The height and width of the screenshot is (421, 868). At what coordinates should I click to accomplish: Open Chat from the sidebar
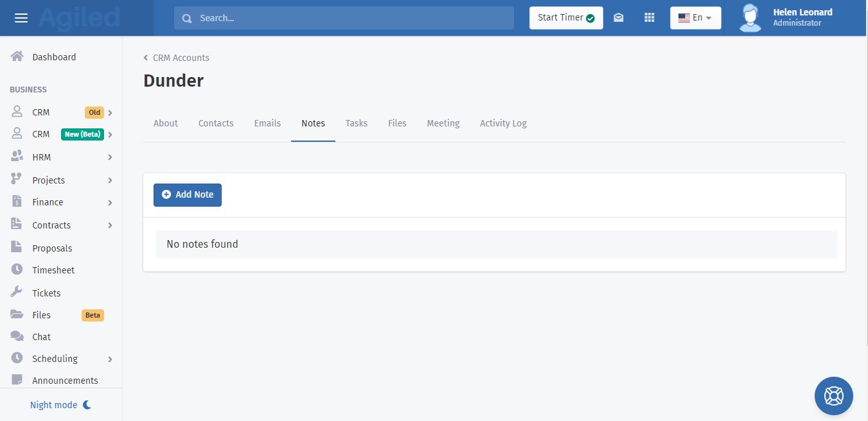(x=41, y=337)
